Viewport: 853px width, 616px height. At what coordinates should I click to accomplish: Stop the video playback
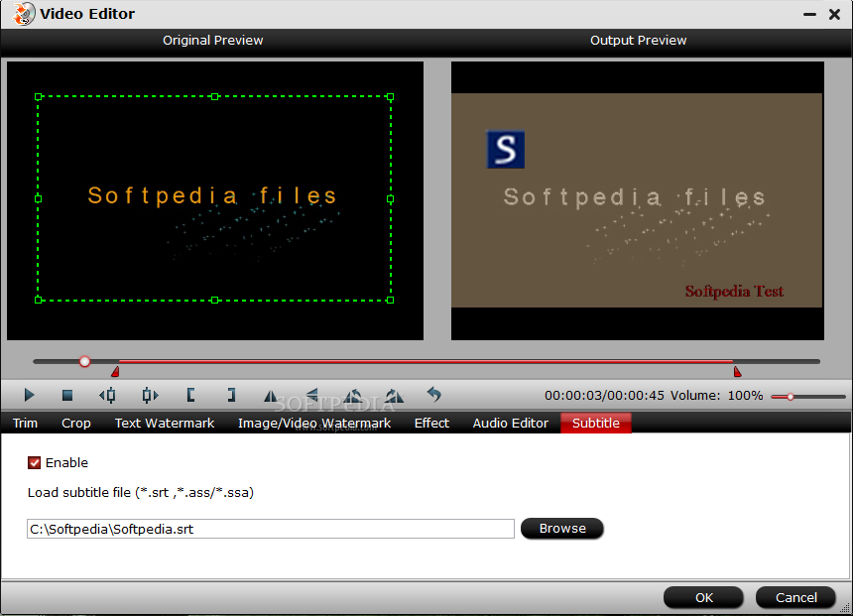coord(67,395)
